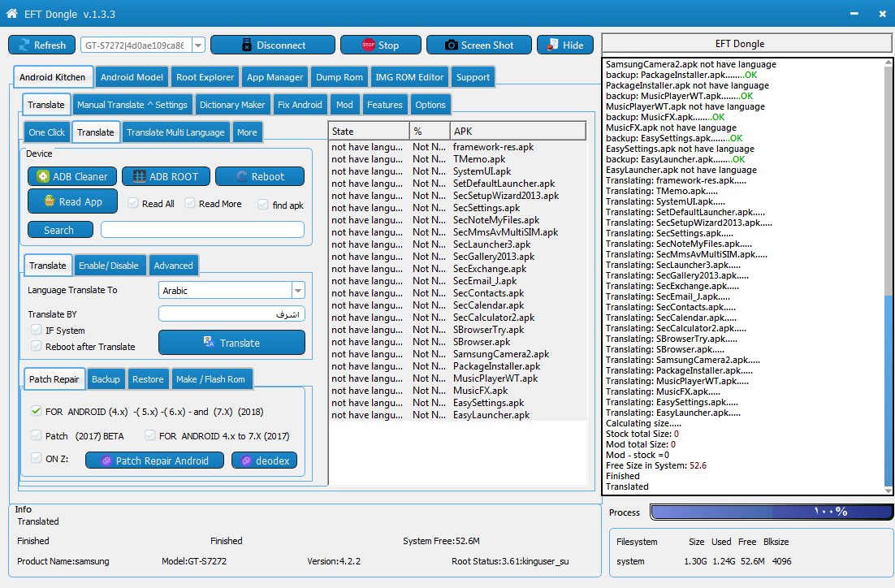Screen dimensions: 895x588
Task: Select the framework-res.apk row
Action: [x=458, y=147]
